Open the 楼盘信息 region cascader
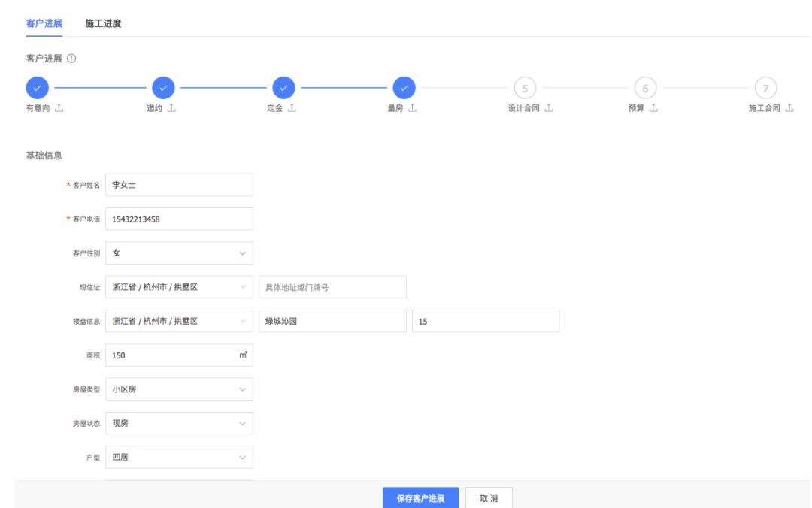Screen dimensions: 812x508 [x=179, y=321]
